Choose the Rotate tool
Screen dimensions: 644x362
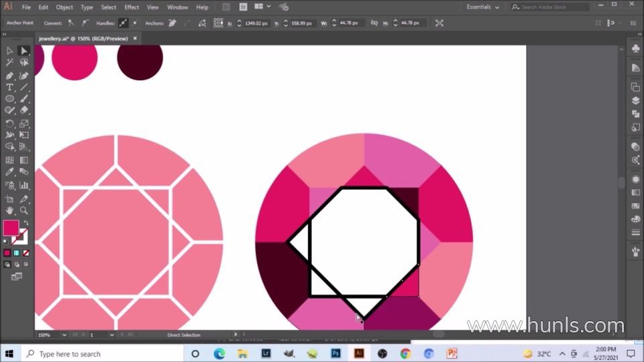(x=9, y=123)
